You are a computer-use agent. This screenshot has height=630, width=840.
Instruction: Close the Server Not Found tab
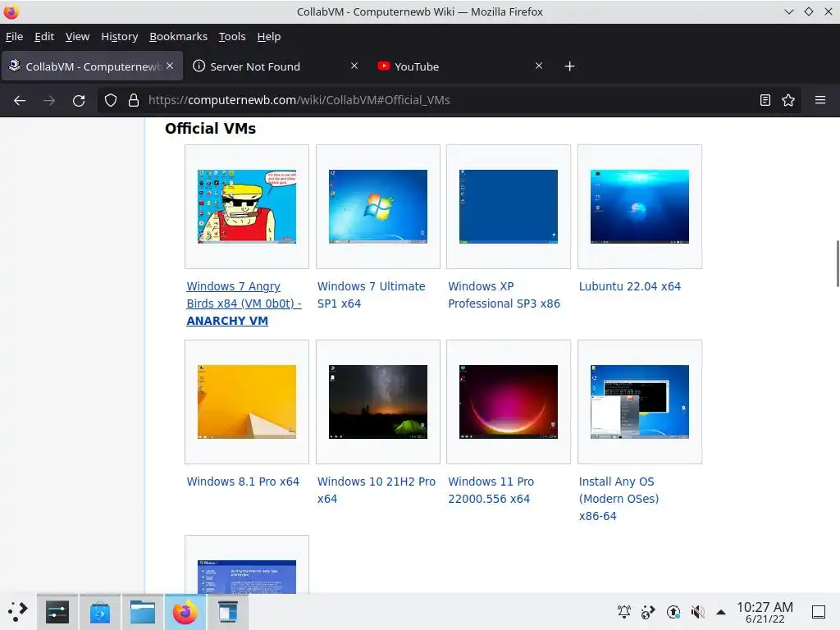(354, 66)
